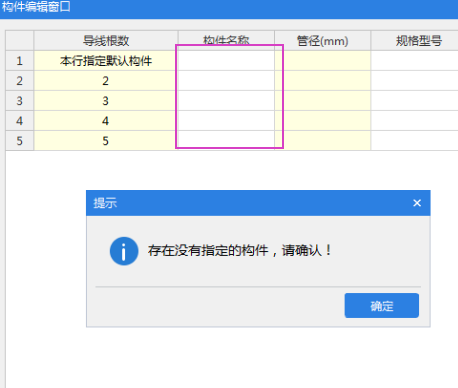
Task: Select the 构件名称 column header
Action: point(226,41)
